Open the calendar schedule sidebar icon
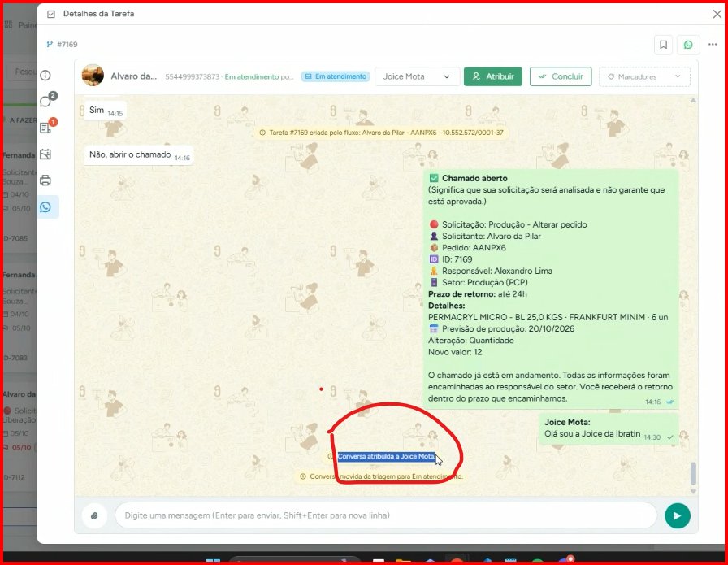The width and height of the screenshot is (728, 565). [45, 154]
